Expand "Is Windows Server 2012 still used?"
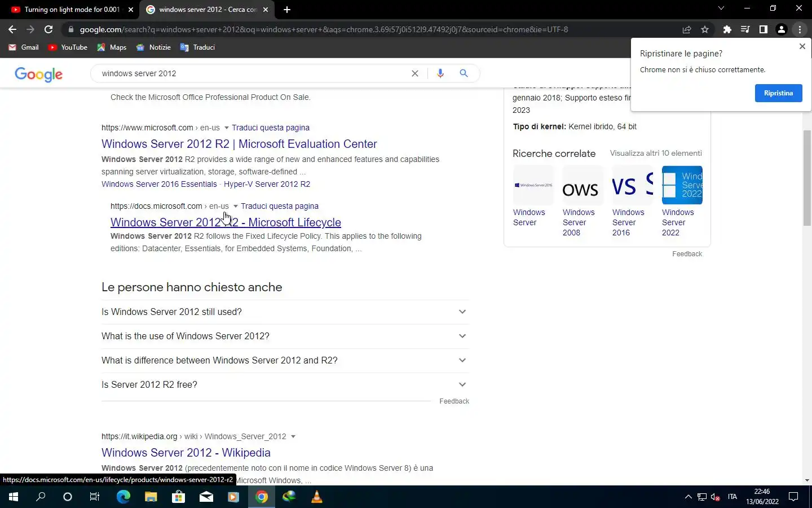 [285, 312]
